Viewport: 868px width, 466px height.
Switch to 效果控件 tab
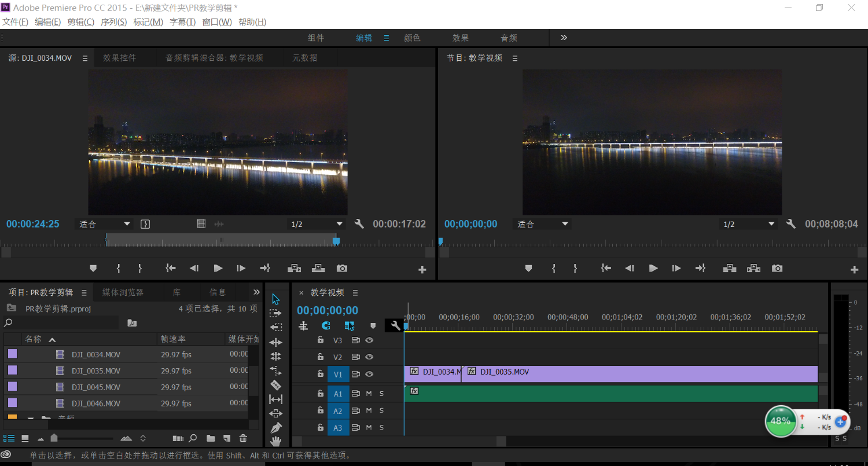click(120, 58)
